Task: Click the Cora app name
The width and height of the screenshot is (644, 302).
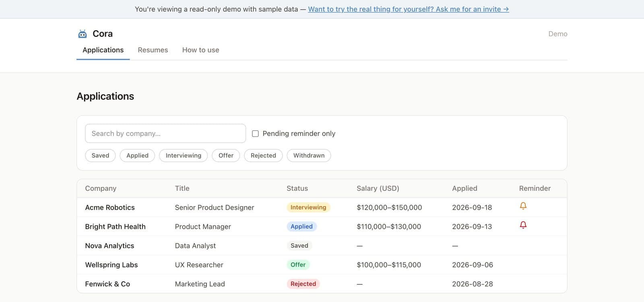Action: click(103, 34)
